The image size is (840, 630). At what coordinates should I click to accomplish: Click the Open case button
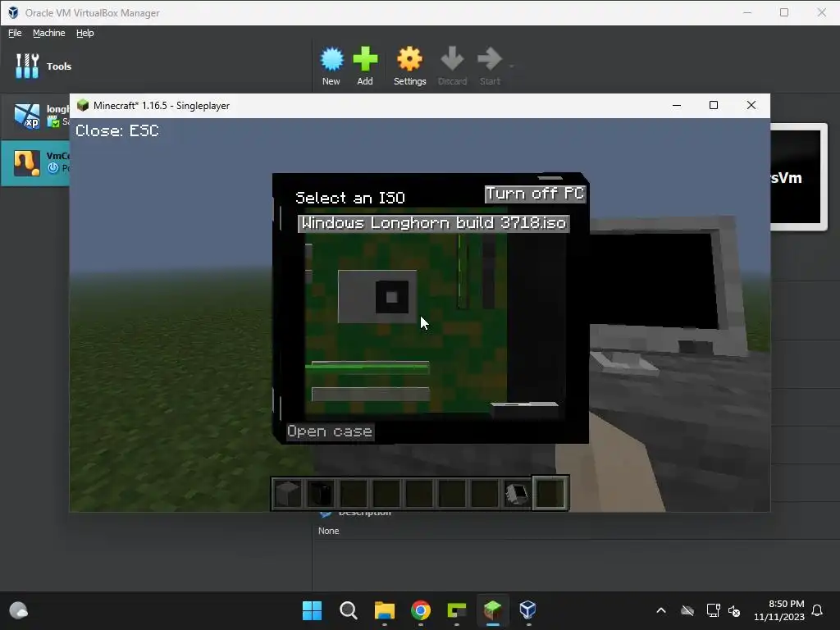click(x=330, y=431)
